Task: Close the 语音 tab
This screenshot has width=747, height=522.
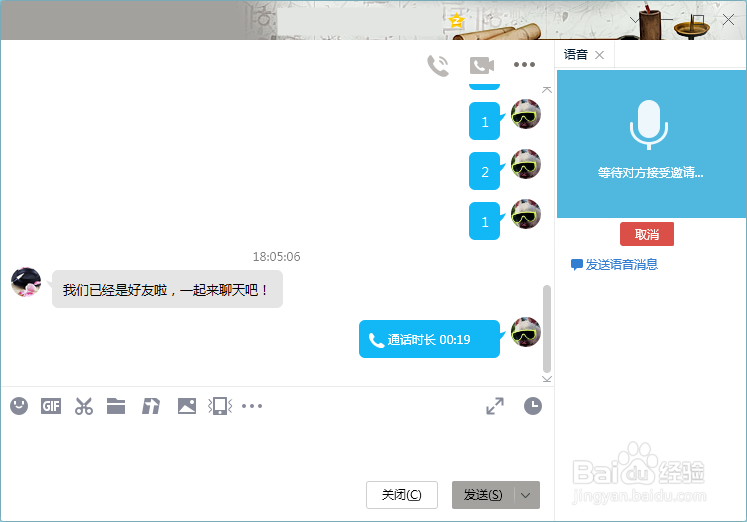Action: 600,55
